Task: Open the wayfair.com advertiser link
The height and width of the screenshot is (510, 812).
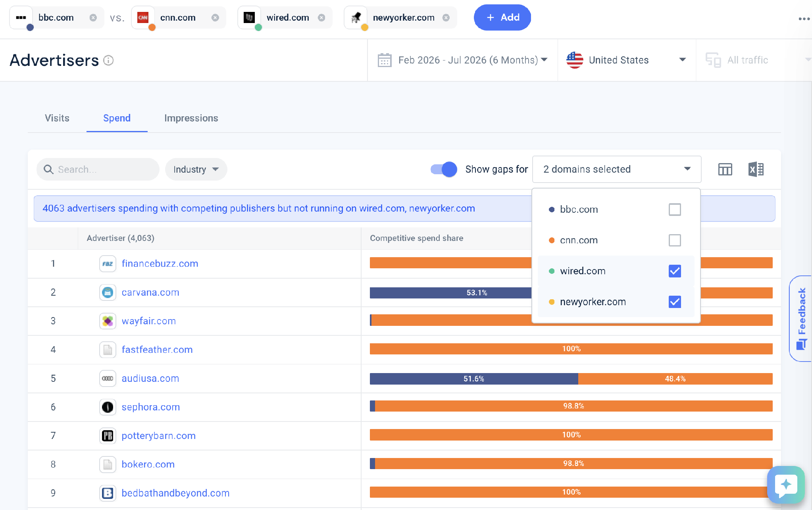Action: click(149, 321)
